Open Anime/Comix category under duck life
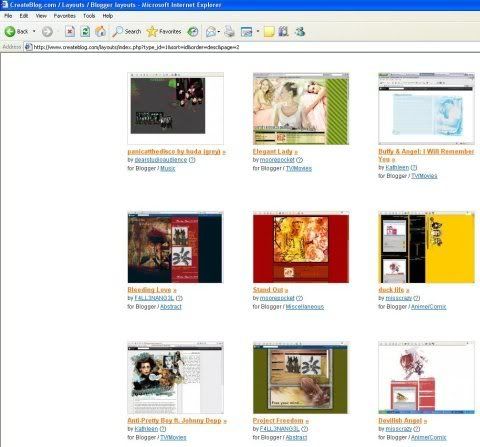This screenshot has height=447, width=480. [428, 307]
